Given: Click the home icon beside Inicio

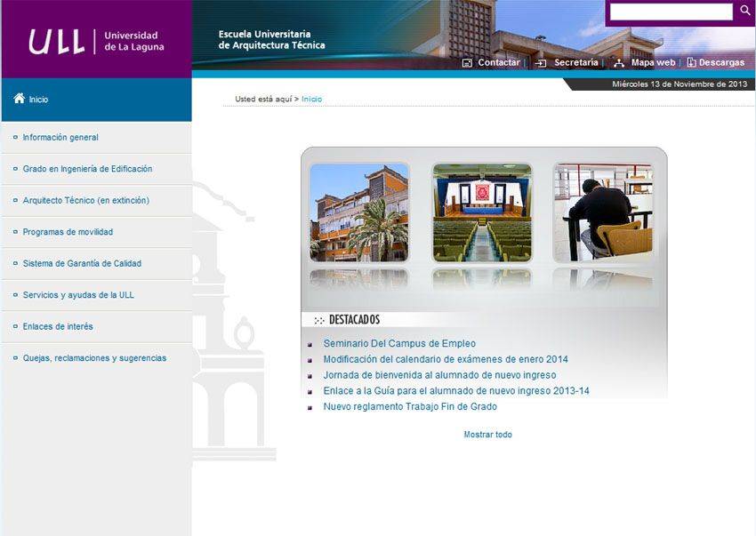Looking at the screenshot, I should coord(19,99).
